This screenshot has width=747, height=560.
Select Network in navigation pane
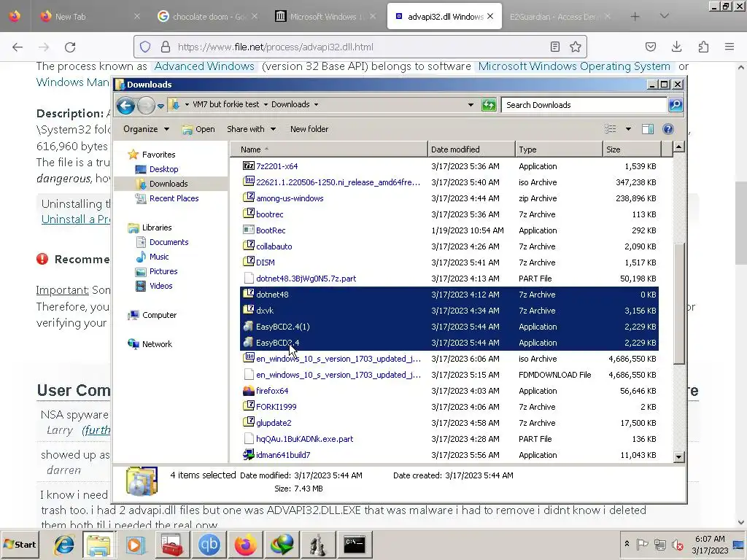click(157, 344)
